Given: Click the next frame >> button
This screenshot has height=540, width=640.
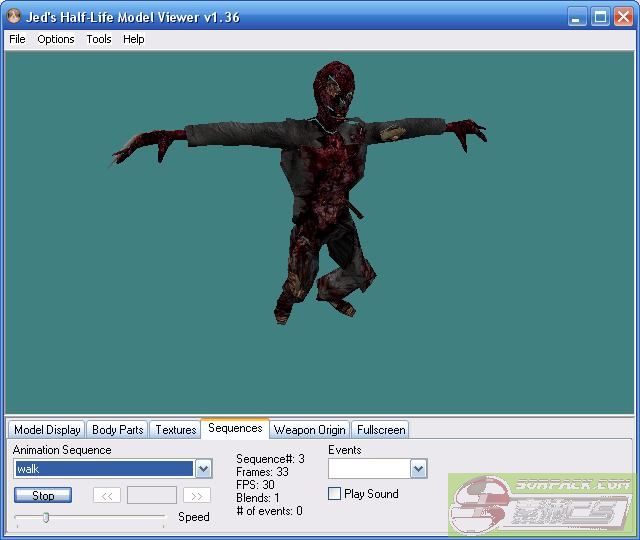Looking at the screenshot, I should 197,496.
